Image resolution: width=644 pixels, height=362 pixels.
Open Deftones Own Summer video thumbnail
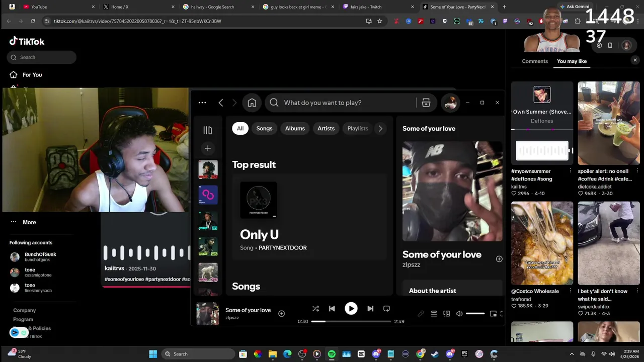[x=542, y=123]
